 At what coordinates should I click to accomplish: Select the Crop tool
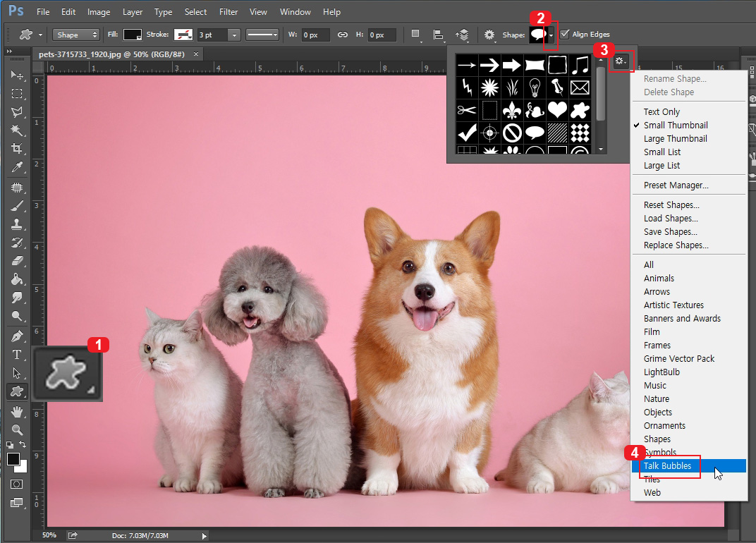point(17,149)
